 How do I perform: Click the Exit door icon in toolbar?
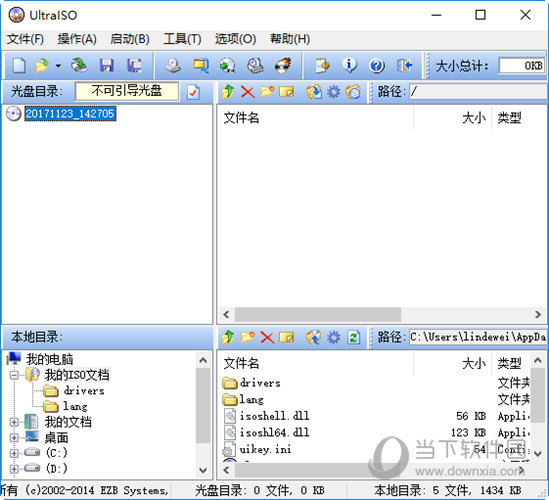click(404, 65)
